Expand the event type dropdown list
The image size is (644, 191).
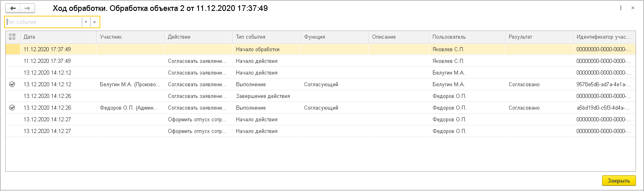pos(86,22)
